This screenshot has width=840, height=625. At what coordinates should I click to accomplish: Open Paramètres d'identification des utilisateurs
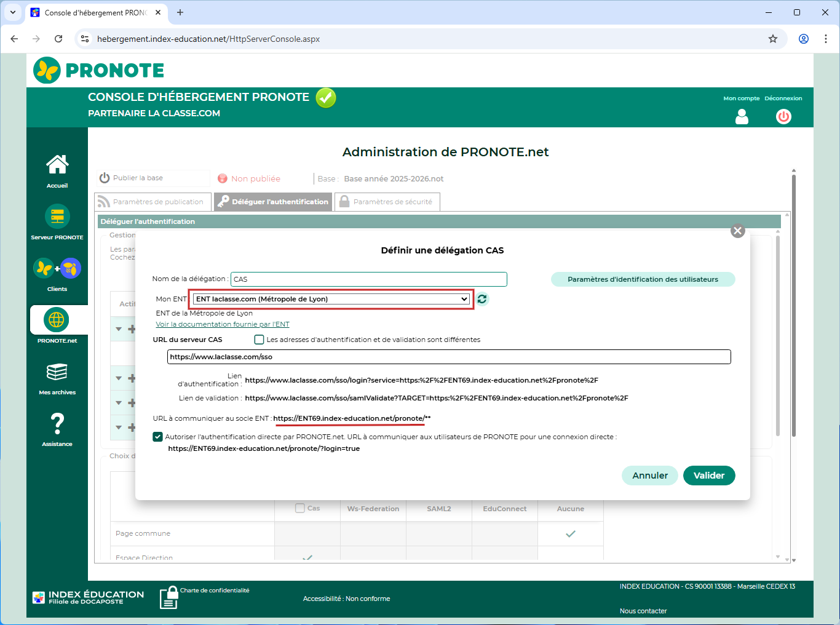click(643, 279)
